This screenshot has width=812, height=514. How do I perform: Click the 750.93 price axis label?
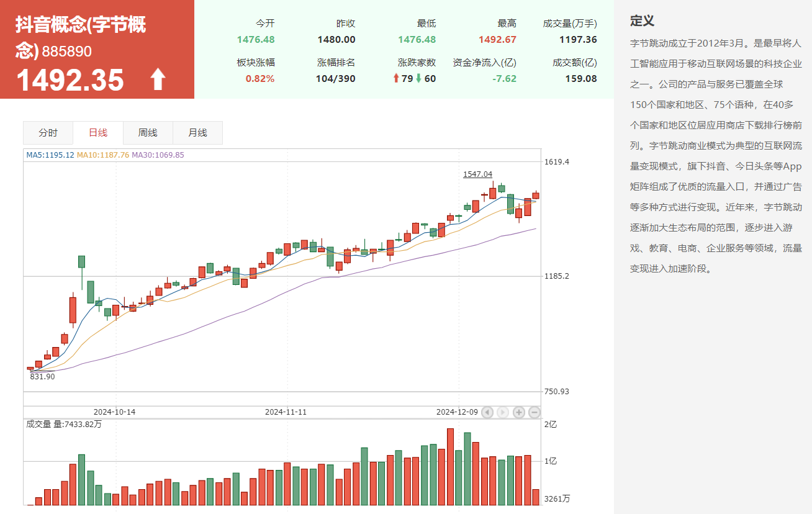point(557,392)
